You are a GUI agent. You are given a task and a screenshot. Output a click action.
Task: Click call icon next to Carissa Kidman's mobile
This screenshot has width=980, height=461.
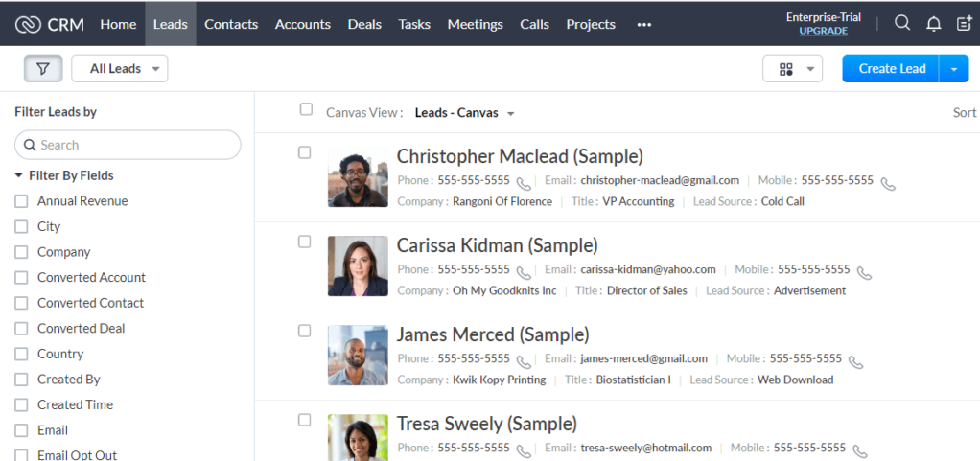[865, 272]
